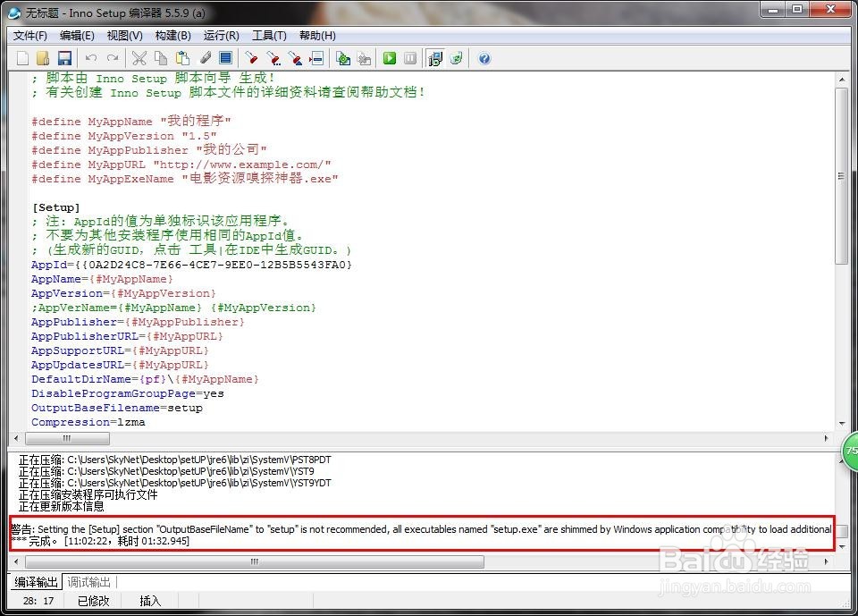Click the OutputBaseFilename=setup line

point(116,408)
